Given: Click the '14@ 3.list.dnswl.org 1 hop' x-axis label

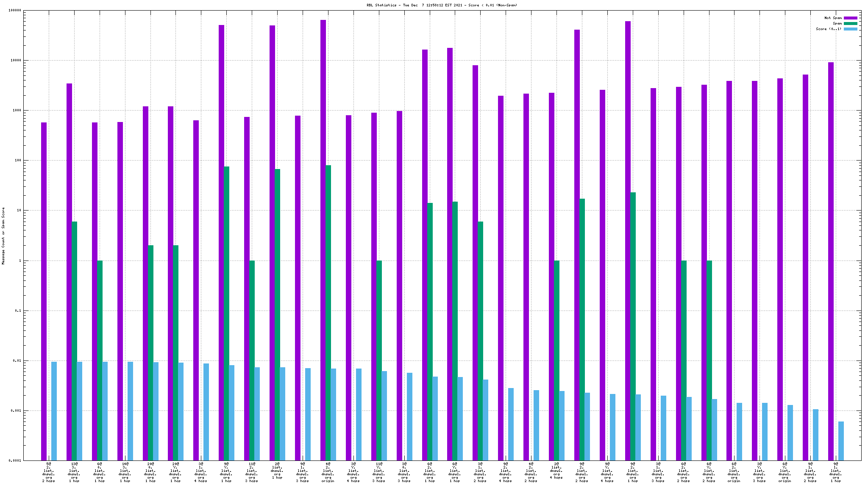Looking at the screenshot, I should (x=125, y=472).
